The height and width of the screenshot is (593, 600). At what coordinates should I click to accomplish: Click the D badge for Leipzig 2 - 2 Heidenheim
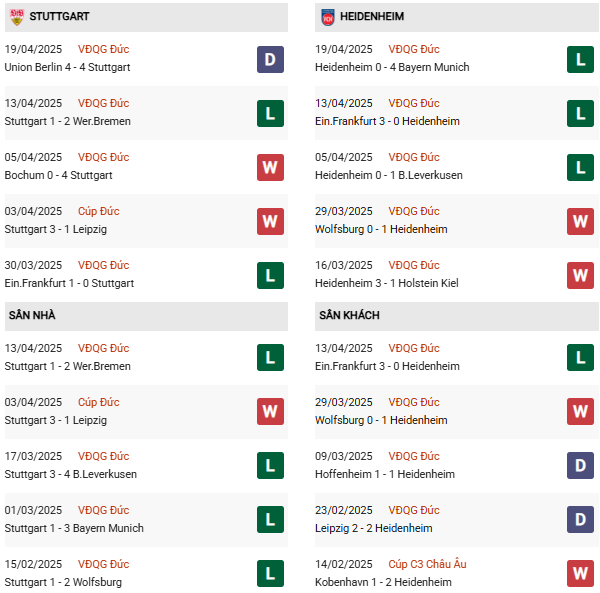tap(580, 520)
